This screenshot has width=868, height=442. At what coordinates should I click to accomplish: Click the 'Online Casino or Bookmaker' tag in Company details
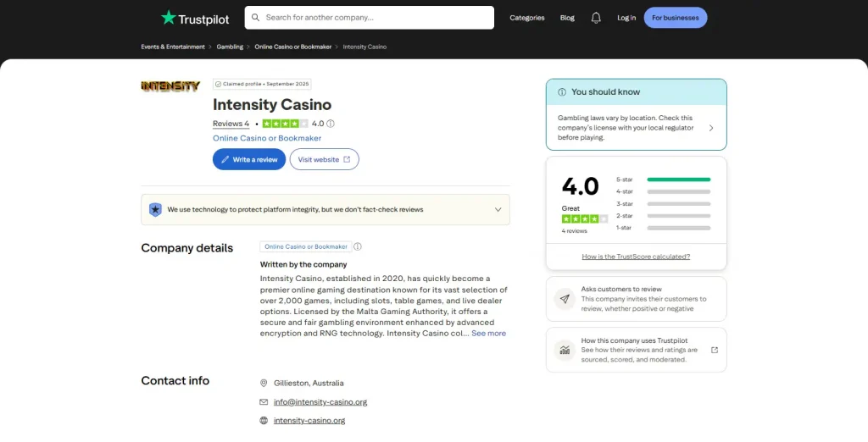[305, 246]
